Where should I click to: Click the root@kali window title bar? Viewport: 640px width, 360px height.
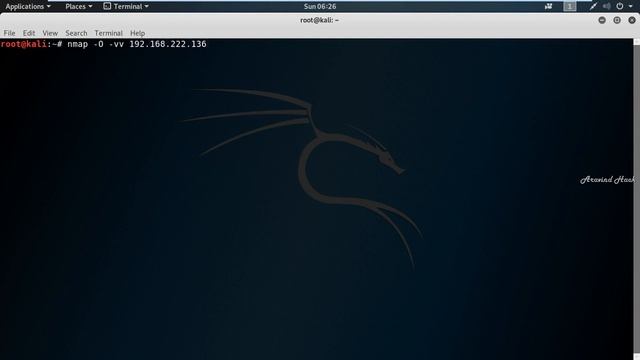[320, 20]
